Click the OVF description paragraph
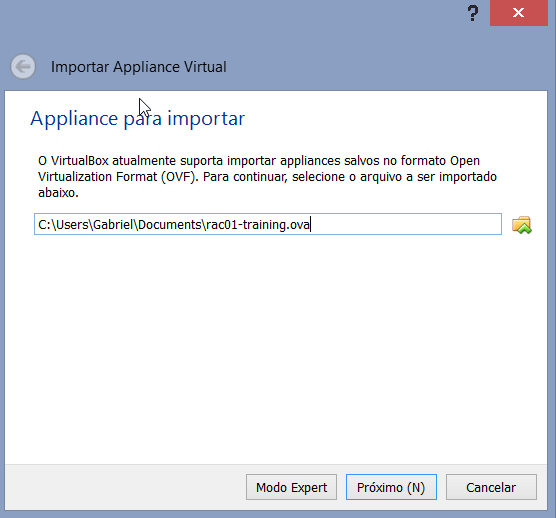 click(x=267, y=177)
